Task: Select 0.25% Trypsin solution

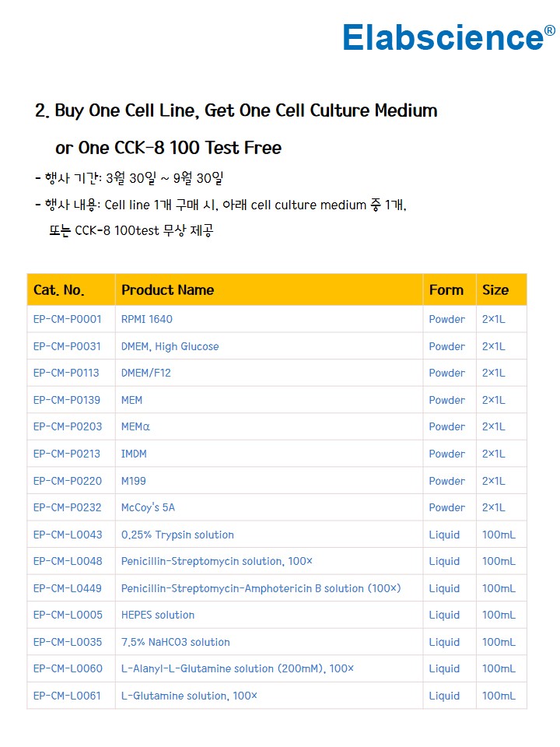Action: pos(177,535)
